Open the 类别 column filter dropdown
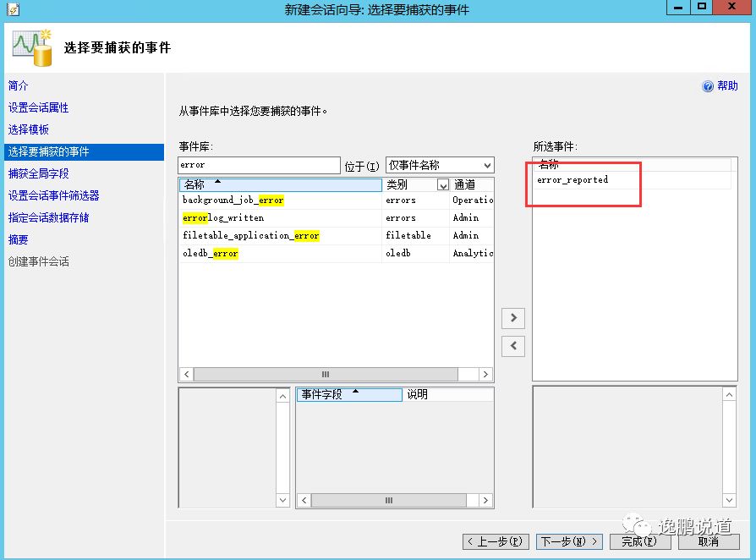Image resolution: width=756 pixels, height=560 pixels. tap(442, 184)
